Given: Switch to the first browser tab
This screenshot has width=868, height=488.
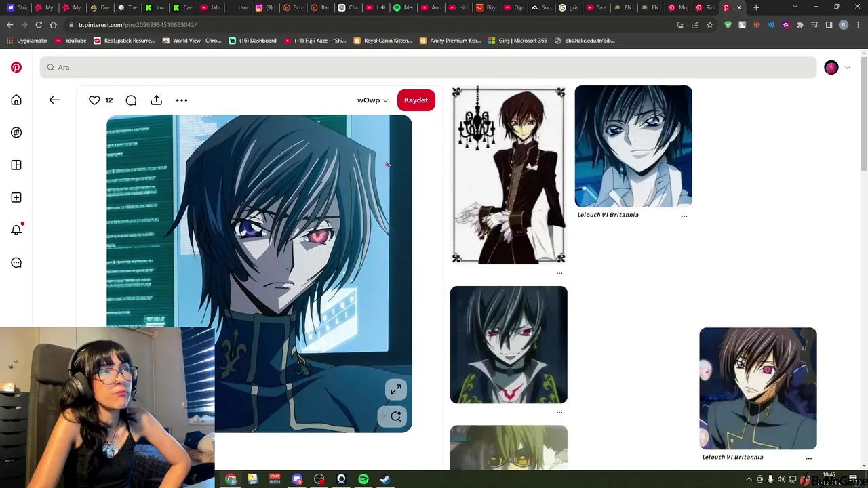Looking at the screenshot, I should point(16,7).
